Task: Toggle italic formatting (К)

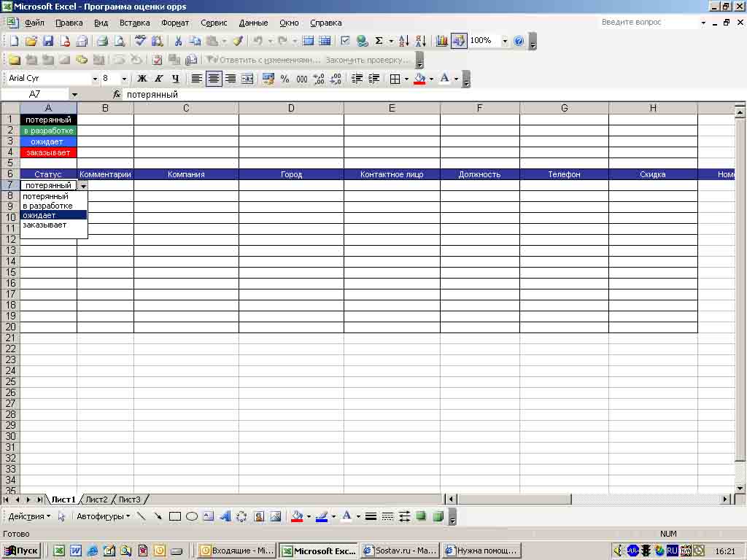Action: point(158,79)
